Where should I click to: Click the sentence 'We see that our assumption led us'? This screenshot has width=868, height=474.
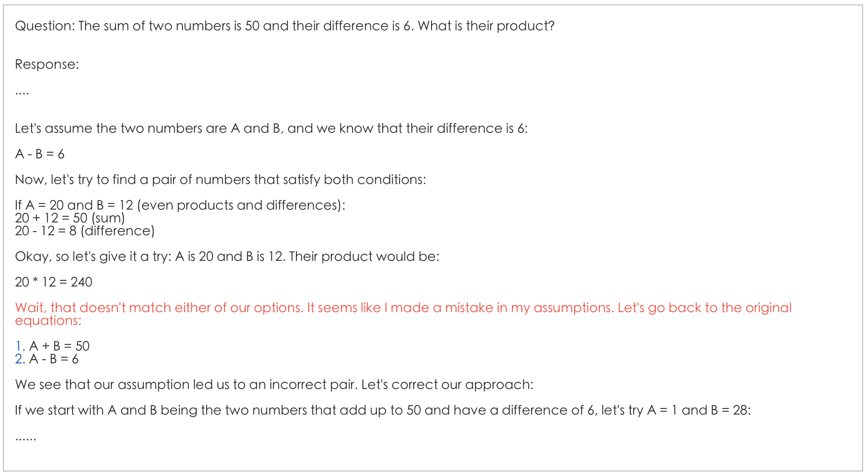274,384
